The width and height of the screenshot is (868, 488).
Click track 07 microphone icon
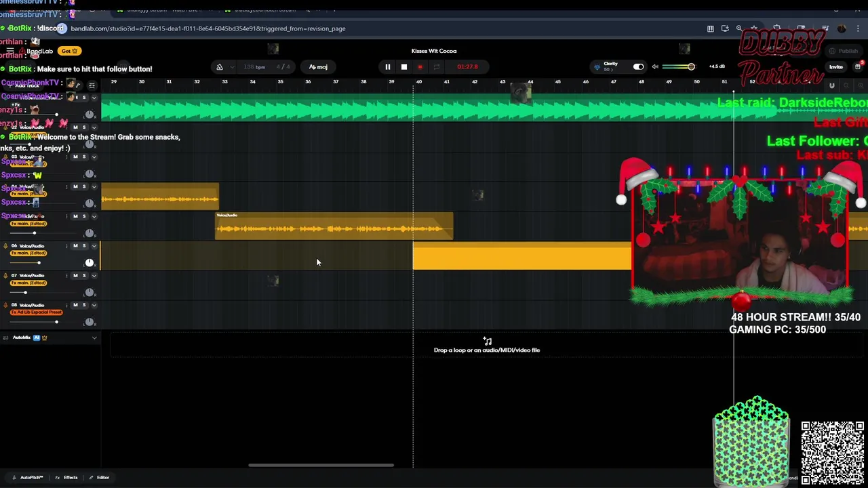pyautogui.click(x=5, y=276)
